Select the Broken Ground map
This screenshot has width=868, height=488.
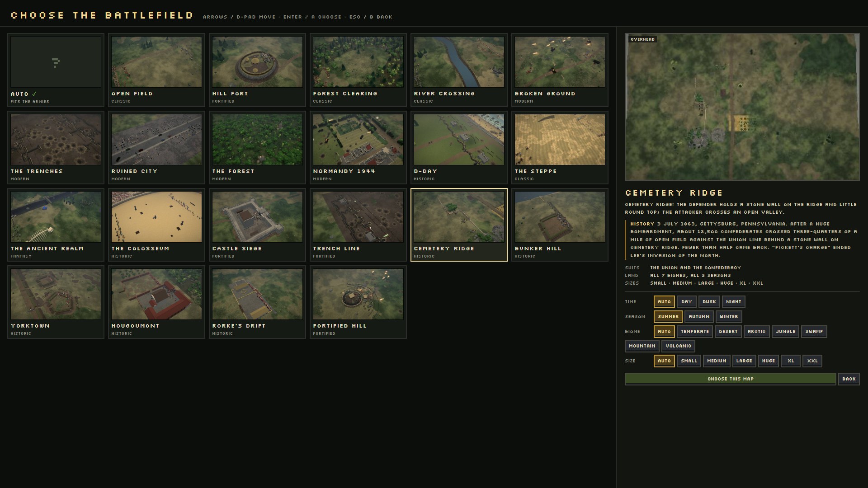tap(560, 70)
